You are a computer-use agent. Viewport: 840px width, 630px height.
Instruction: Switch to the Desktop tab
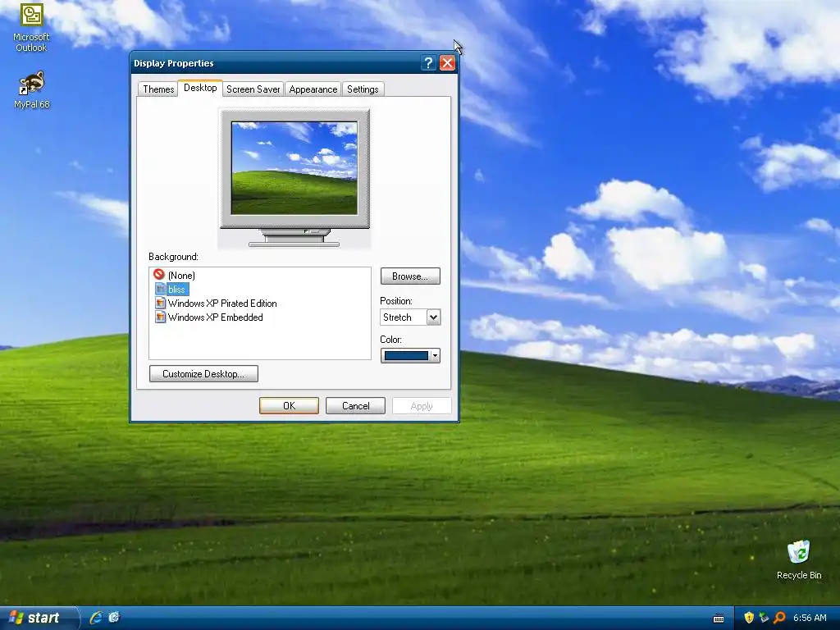(200, 88)
